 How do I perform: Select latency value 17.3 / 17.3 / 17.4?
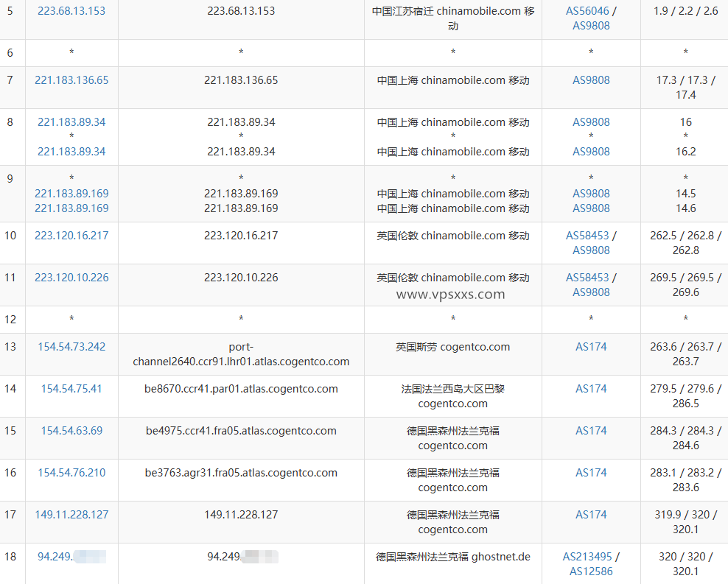[686, 87]
